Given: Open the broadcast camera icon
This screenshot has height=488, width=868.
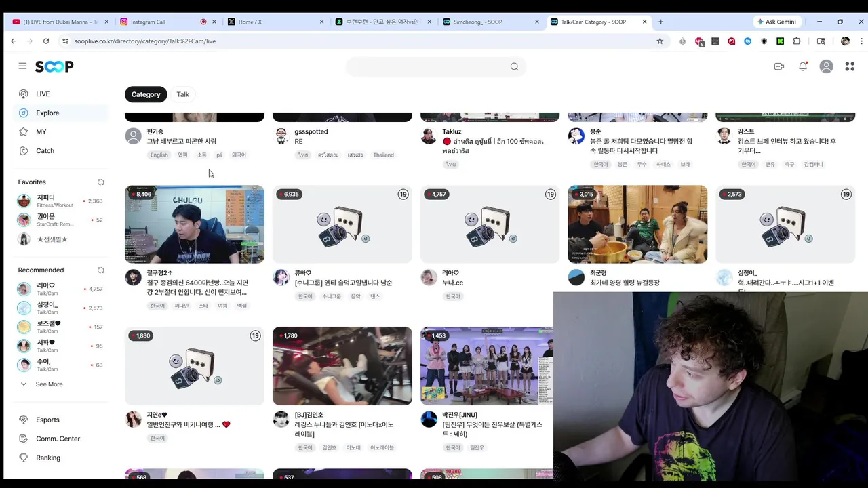Looking at the screenshot, I should click(x=779, y=66).
